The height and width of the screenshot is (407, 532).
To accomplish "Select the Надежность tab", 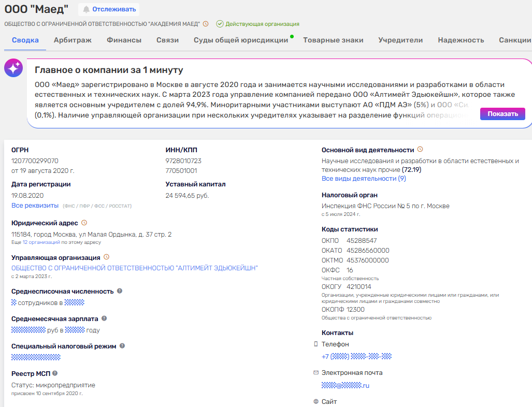I will point(461,40).
